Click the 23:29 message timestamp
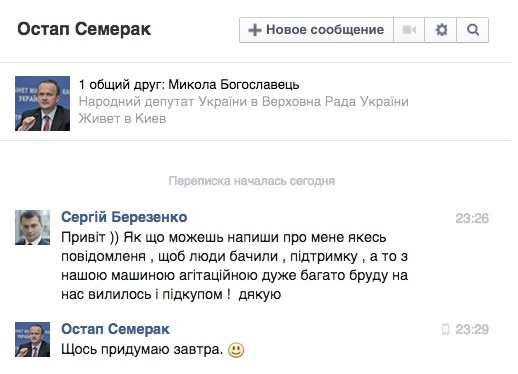Image resolution: width=518 pixels, height=374 pixels. tap(472, 330)
